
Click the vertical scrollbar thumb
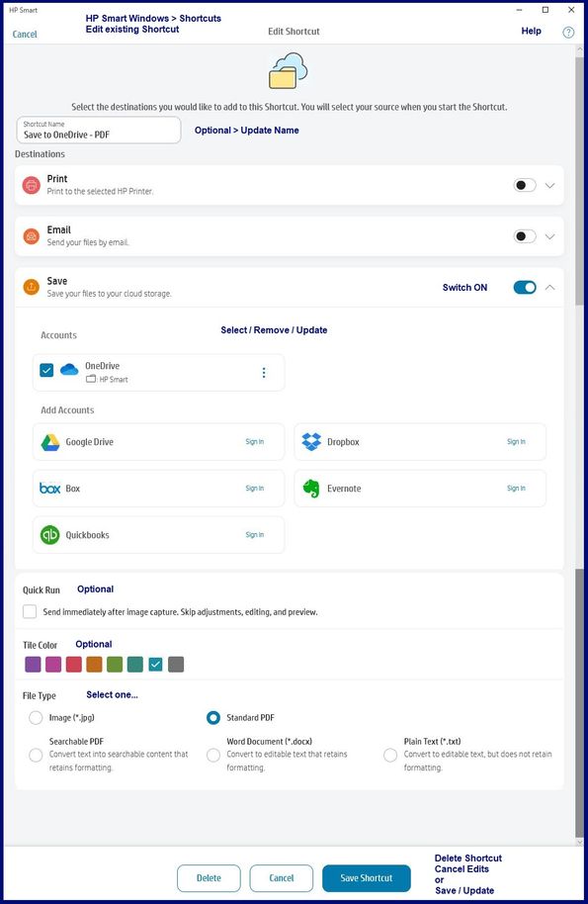click(579, 702)
